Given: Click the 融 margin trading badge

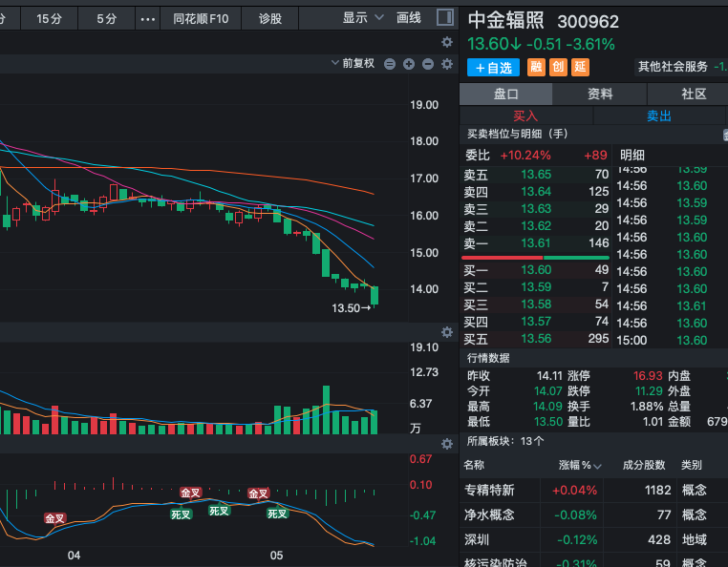Looking at the screenshot, I should click(x=536, y=67).
